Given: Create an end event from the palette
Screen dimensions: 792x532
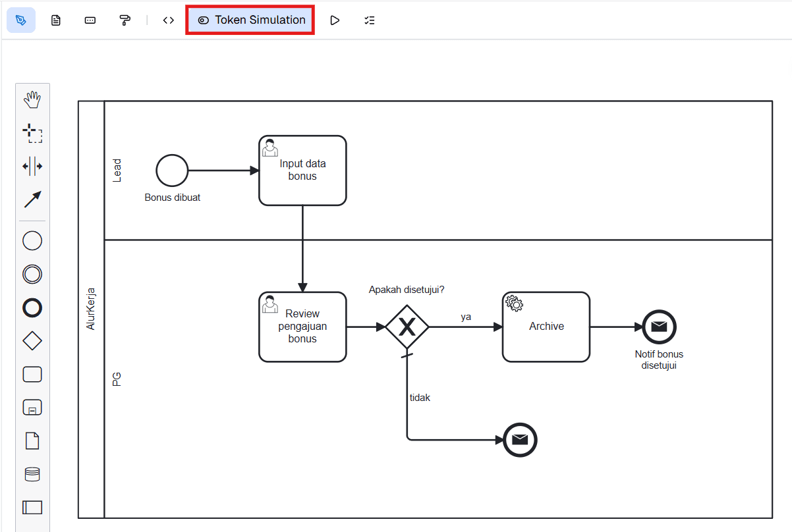Looking at the screenshot, I should click(32, 307).
